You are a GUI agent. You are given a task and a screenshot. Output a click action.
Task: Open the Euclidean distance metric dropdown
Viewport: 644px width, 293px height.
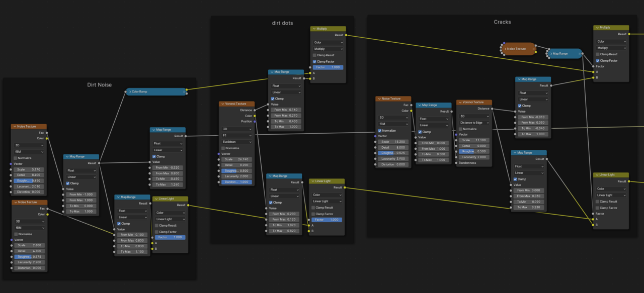tap(237, 142)
